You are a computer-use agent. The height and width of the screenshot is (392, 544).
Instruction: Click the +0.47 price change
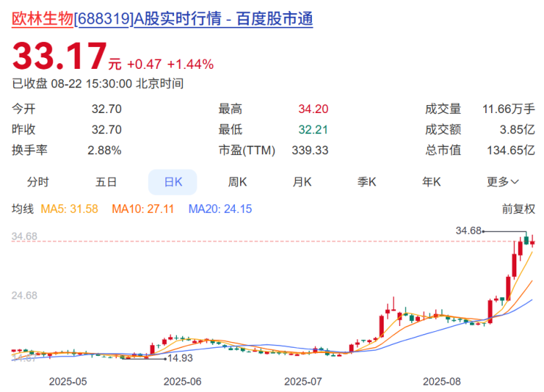pyautogui.click(x=144, y=64)
